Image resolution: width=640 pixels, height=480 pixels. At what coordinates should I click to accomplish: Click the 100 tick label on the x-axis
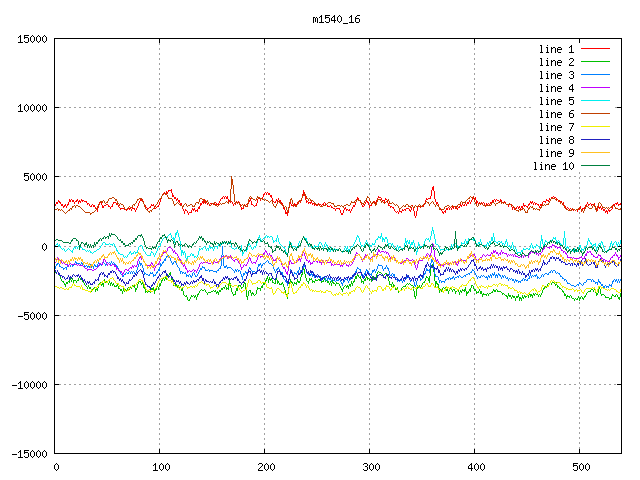[x=160, y=467]
